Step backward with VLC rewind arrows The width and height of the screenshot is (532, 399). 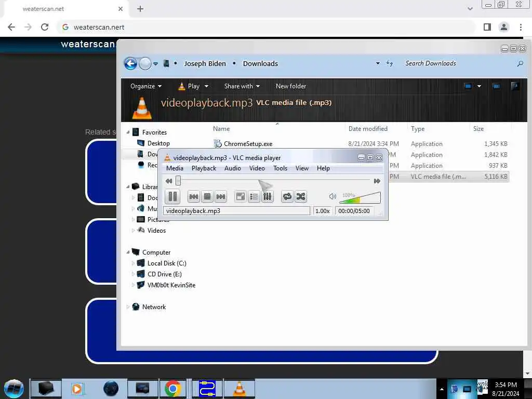pyautogui.click(x=169, y=181)
